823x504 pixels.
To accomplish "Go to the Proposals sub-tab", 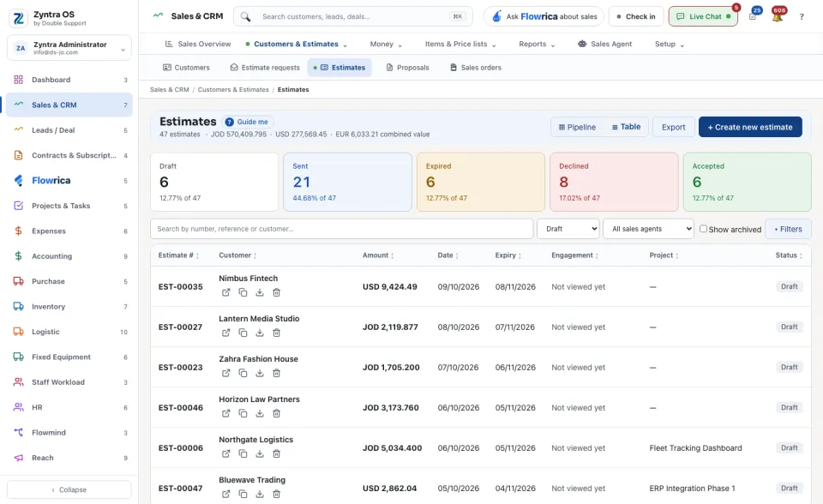I will pos(408,68).
